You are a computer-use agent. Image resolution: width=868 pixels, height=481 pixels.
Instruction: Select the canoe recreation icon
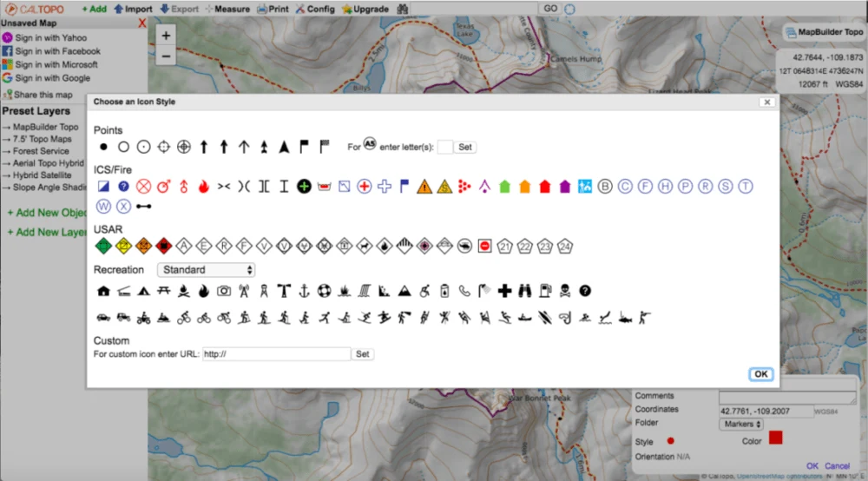click(525, 319)
